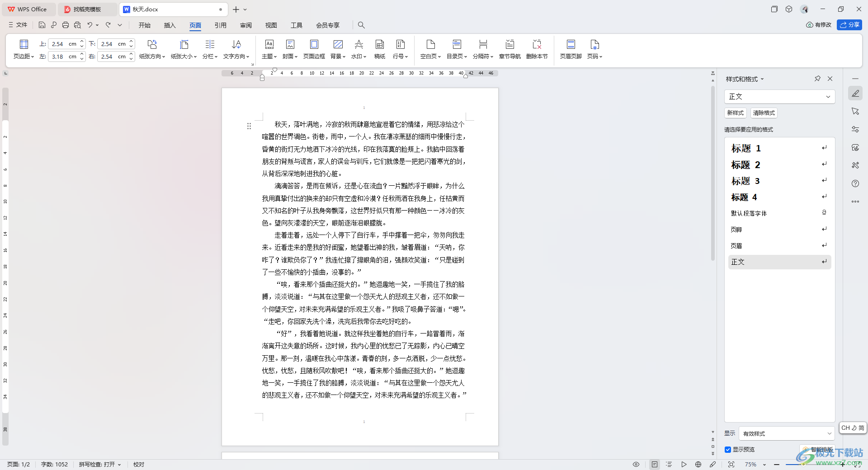Click the document vertical scrollbar thumb

713,173
